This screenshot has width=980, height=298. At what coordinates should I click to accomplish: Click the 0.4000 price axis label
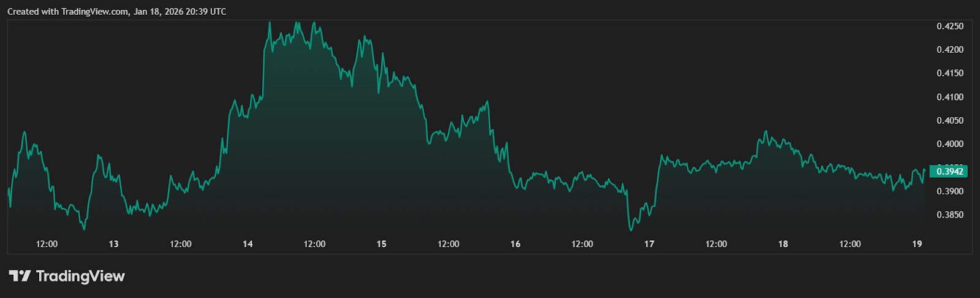tap(950, 144)
